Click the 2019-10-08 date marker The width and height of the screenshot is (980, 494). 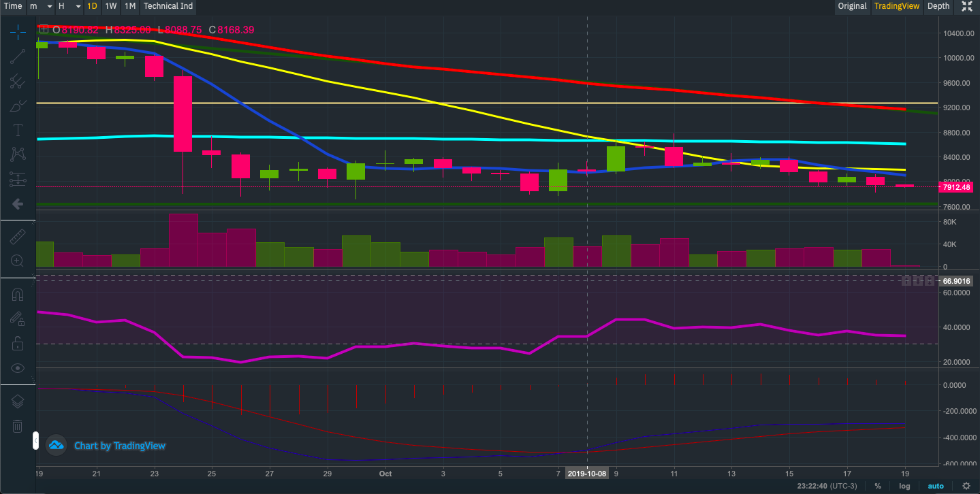pyautogui.click(x=587, y=473)
